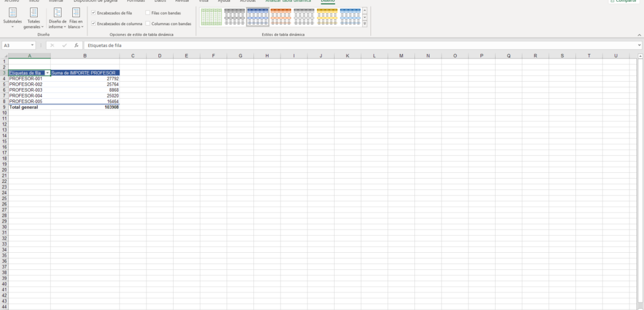This screenshot has width=644, height=310.
Task: Enable Filas con bandas checkbox
Action: [148, 13]
